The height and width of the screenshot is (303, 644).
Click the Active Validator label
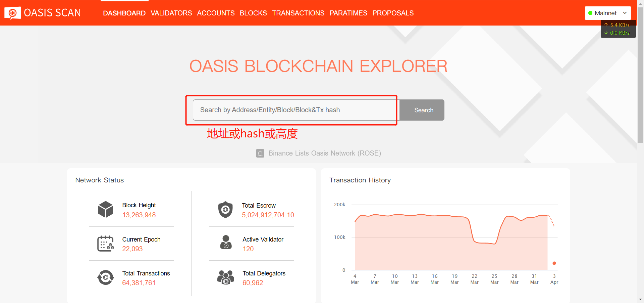(263, 240)
